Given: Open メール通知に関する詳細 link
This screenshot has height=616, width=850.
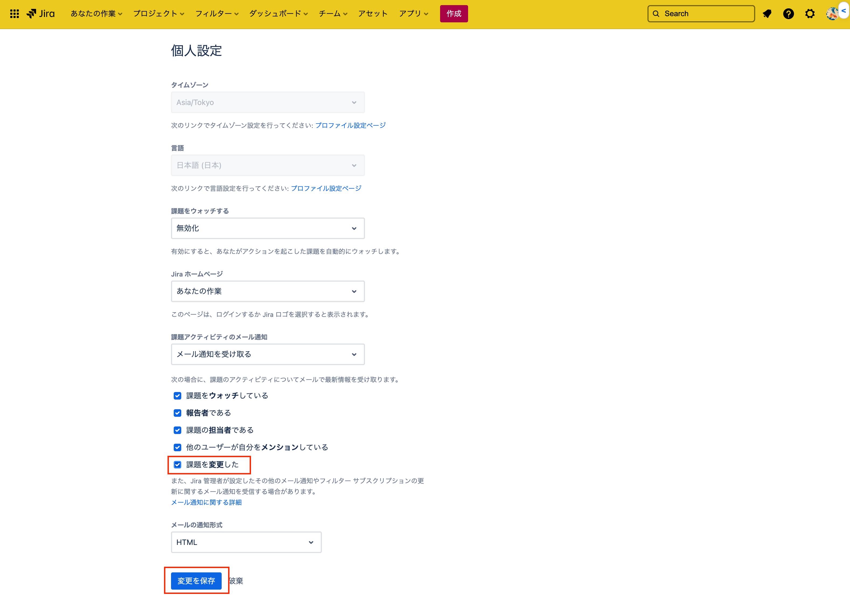Looking at the screenshot, I should (x=206, y=502).
